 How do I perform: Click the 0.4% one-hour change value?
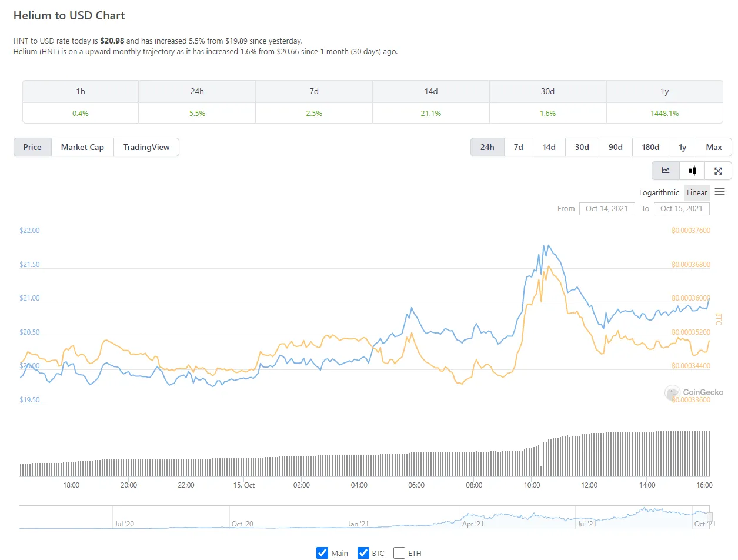click(x=81, y=113)
